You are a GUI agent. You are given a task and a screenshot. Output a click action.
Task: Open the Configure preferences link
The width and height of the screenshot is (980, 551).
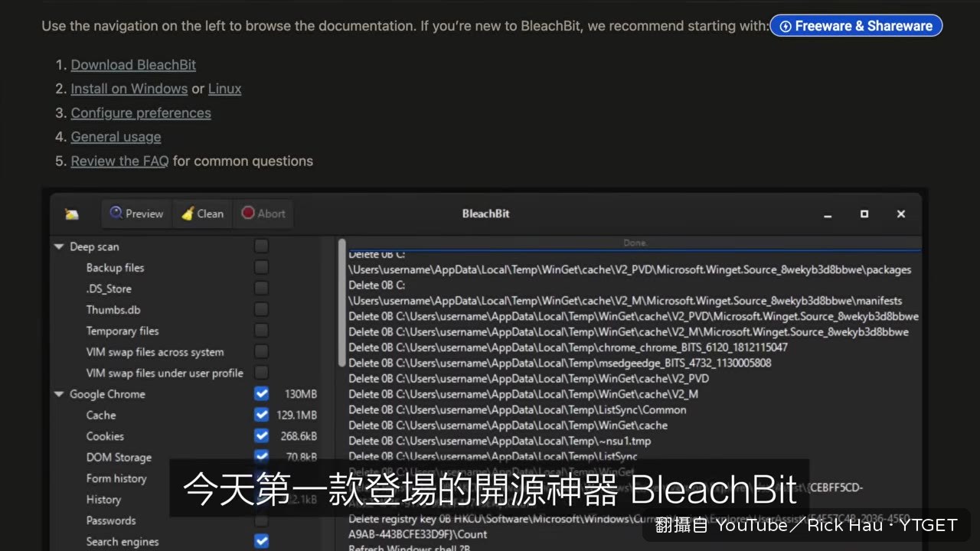[141, 113]
